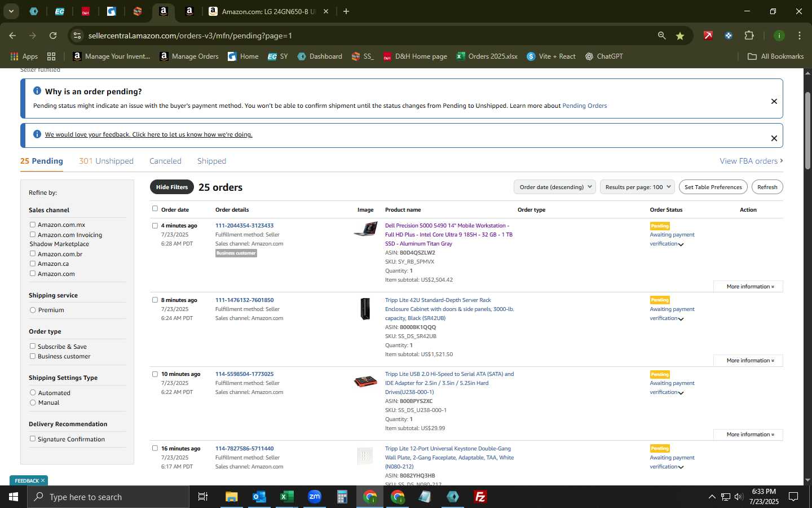Select the Manual shipping settings radio
The width and height of the screenshot is (812, 508).
tap(33, 402)
